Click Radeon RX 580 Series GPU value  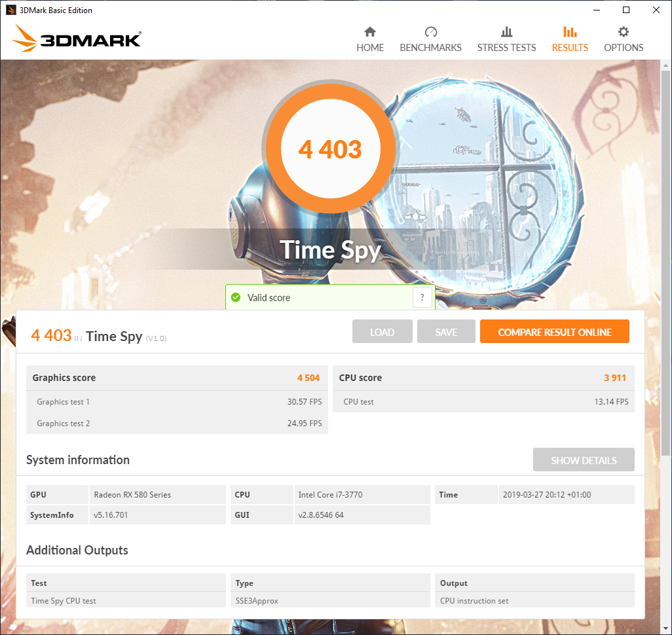[x=157, y=495]
